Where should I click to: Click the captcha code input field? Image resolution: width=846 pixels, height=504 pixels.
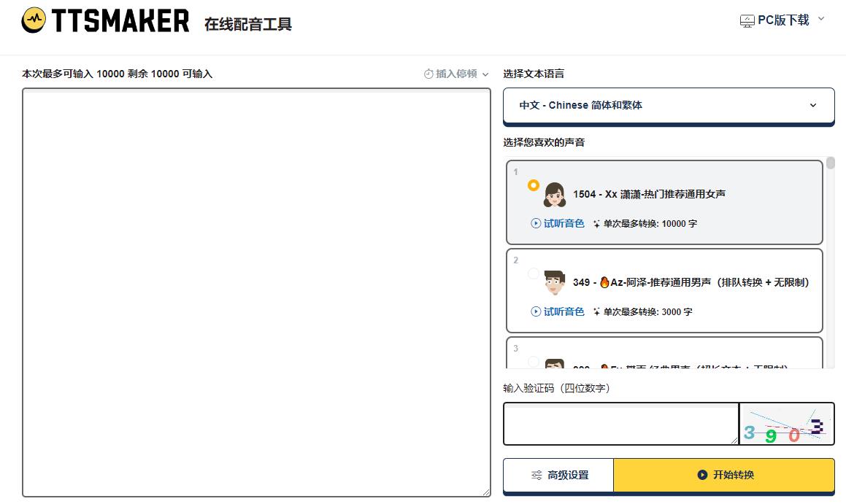click(620, 424)
